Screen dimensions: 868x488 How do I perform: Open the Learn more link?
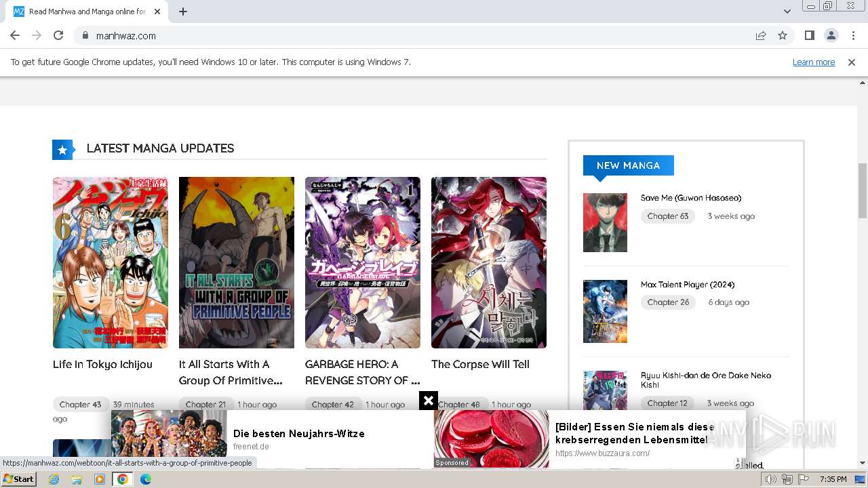814,62
